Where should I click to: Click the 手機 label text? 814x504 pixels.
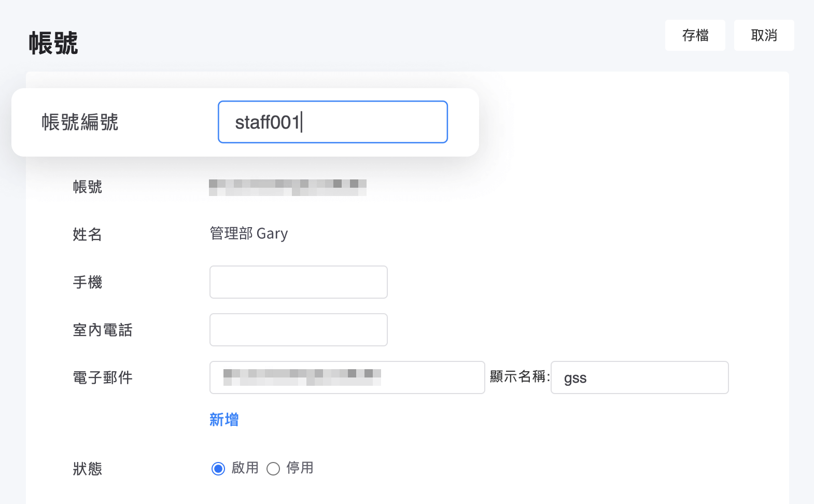[88, 282]
